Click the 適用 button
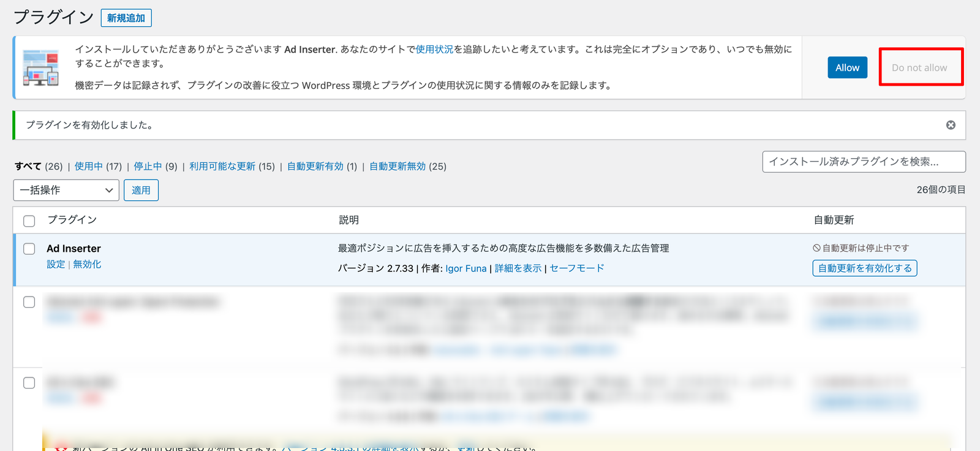980x451 pixels. click(141, 190)
